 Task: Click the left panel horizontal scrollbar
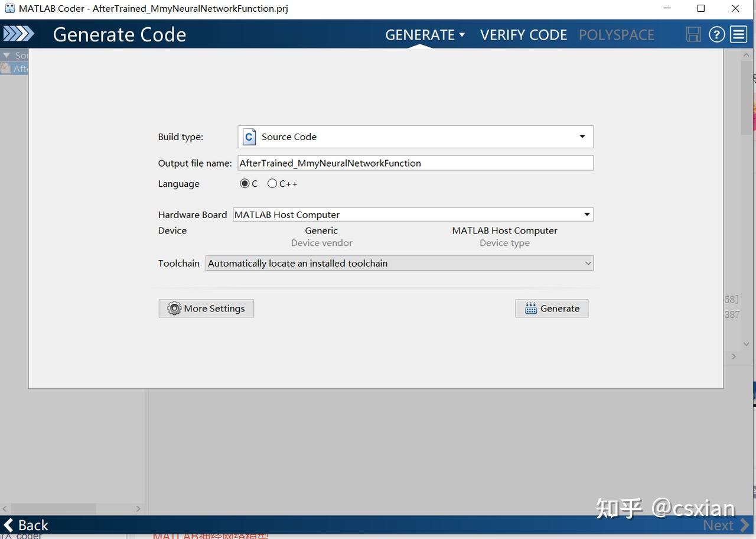53,508
